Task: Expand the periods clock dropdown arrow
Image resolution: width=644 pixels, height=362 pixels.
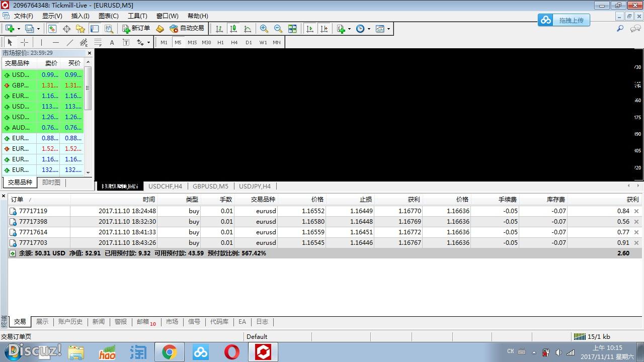Action: (x=369, y=29)
